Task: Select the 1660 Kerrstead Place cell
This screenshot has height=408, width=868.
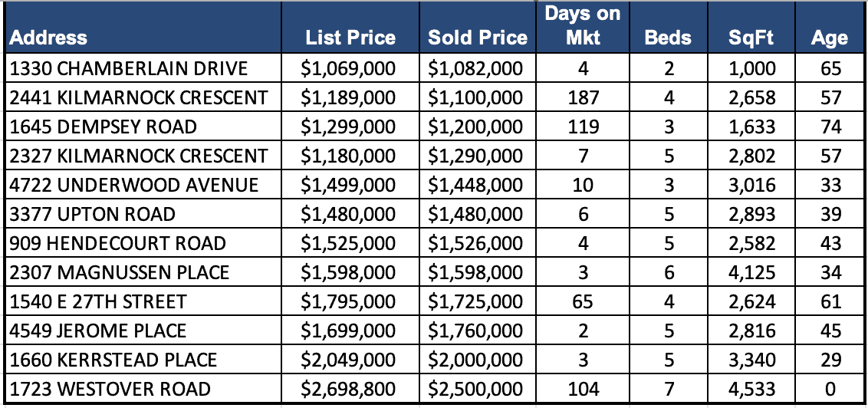Action: coord(113,360)
